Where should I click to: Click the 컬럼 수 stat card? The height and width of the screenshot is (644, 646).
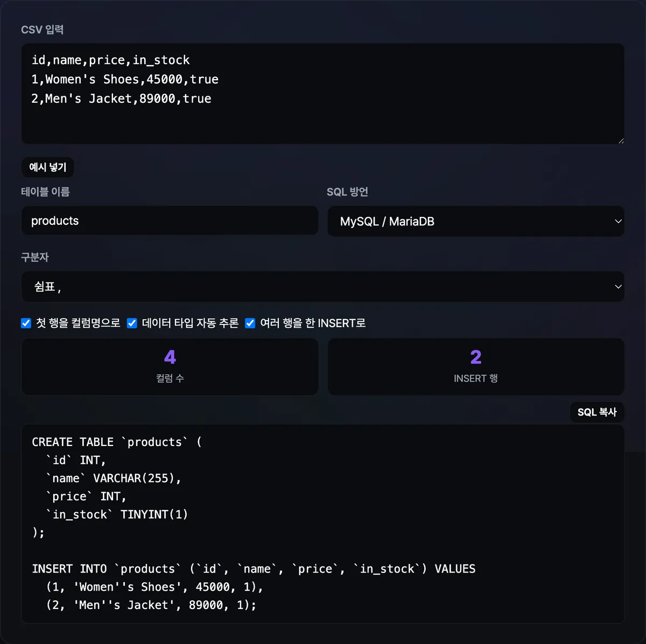point(170,366)
